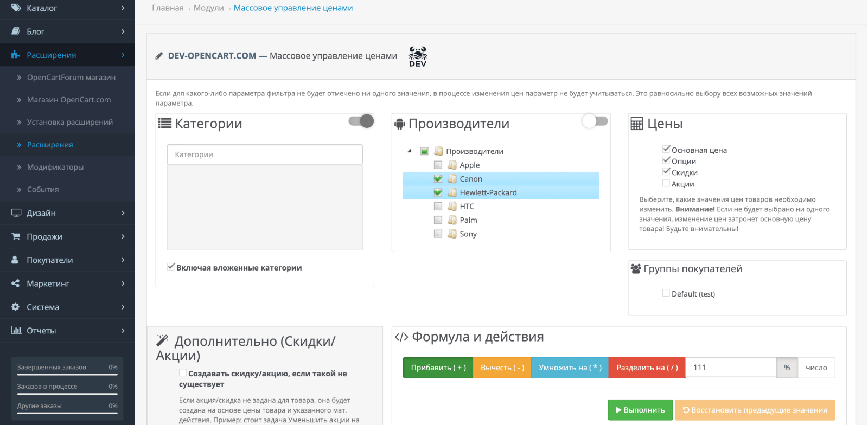Click the Умножить на (*) button
This screenshot has width=868, height=425.
point(570,368)
